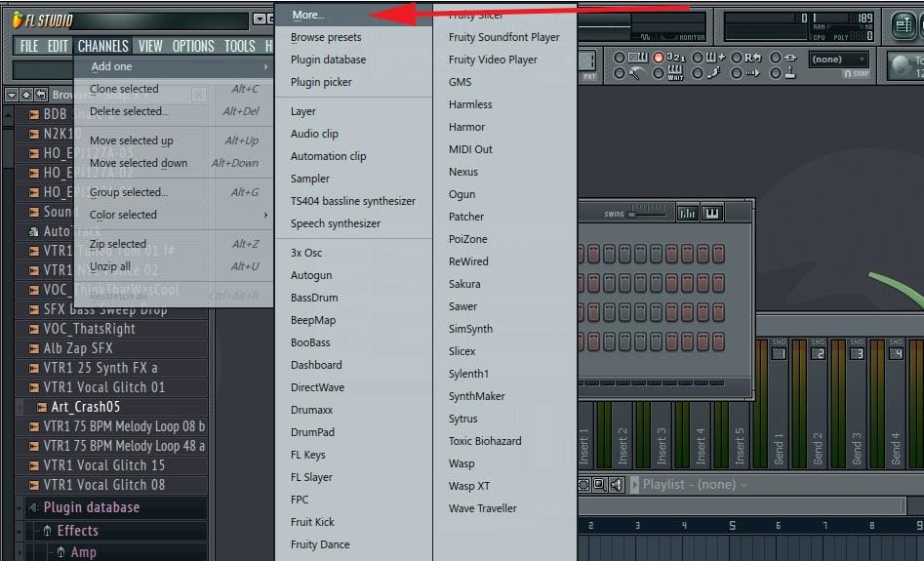Toggle the note grouping link LED
The image size is (924, 561).
click(x=776, y=58)
